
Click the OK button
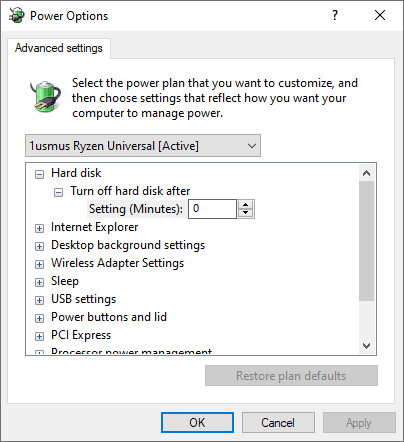[x=197, y=423]
